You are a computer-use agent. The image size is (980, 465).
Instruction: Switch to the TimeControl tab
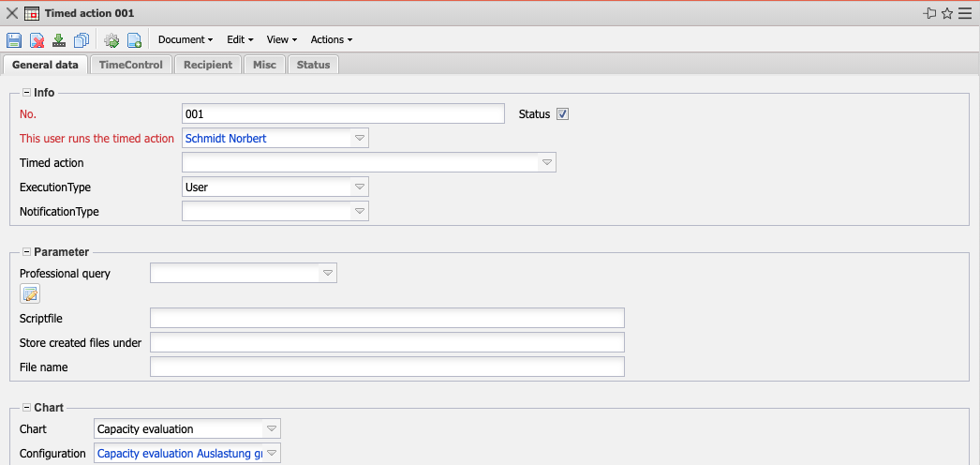tap(131, 65)
